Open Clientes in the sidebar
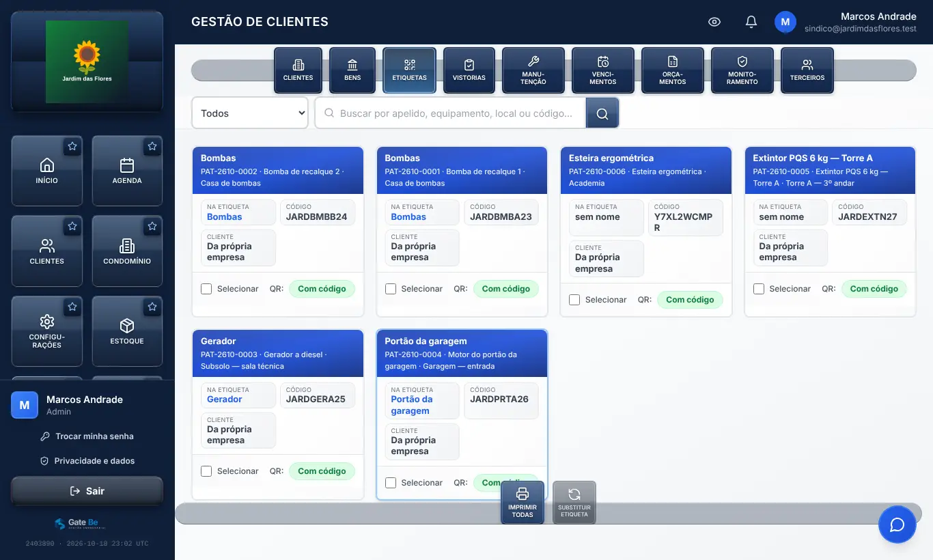The height and width of the screenshot is (560, 933). (47, 251)
